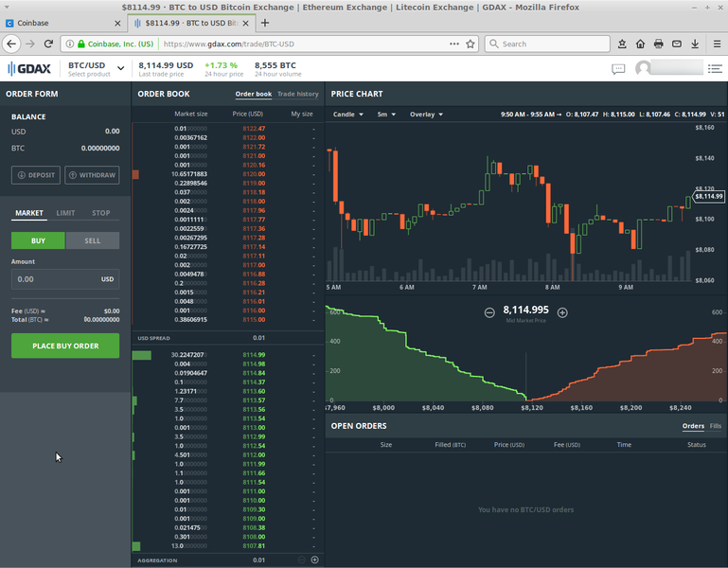This screenshot has width=728, height=568.
Task: Reload the page in Firefox
Action: pos(48,44)
